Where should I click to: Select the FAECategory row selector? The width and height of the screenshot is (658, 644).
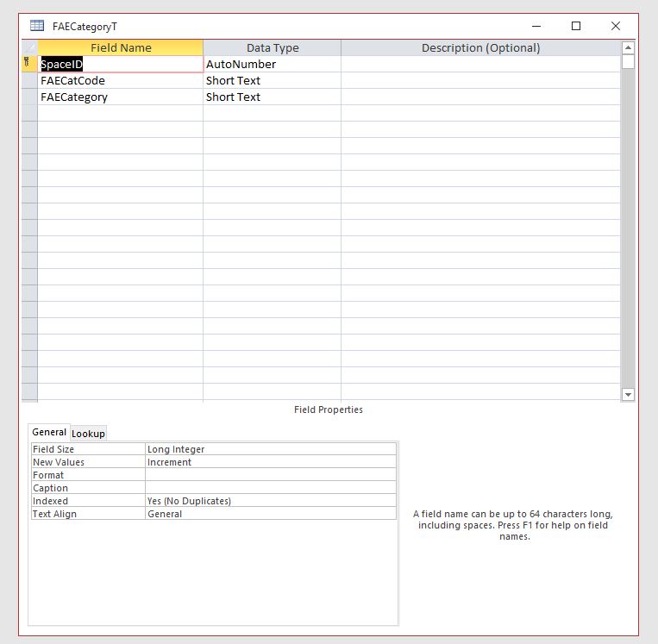coord(29,97)
